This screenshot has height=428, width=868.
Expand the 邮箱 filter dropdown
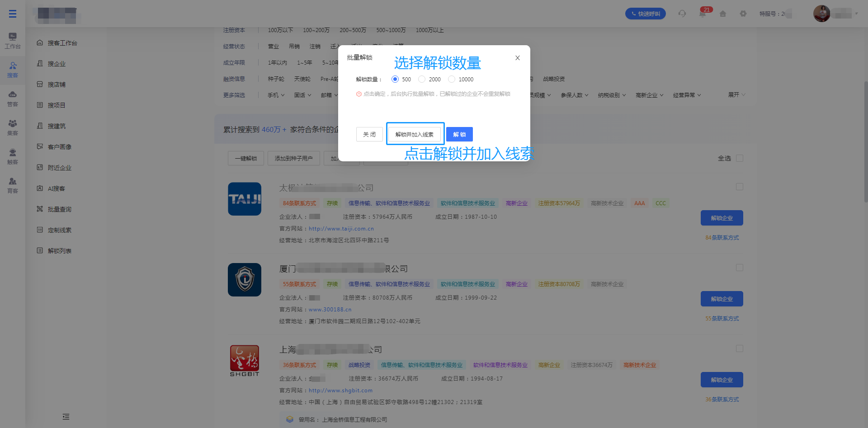(329, 95)
